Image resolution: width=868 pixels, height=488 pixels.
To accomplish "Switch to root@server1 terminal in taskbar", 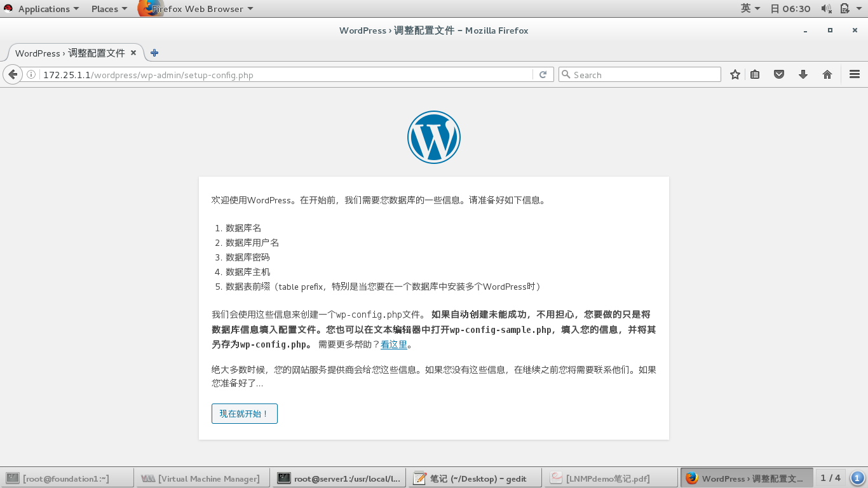I will 339,478.
